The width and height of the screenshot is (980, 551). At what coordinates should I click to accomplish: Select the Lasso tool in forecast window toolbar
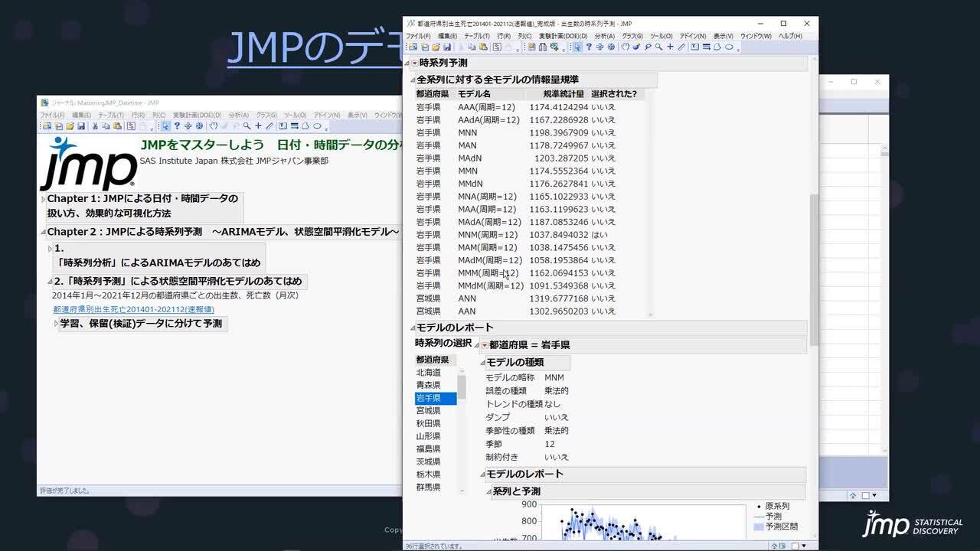pos(647,47)
